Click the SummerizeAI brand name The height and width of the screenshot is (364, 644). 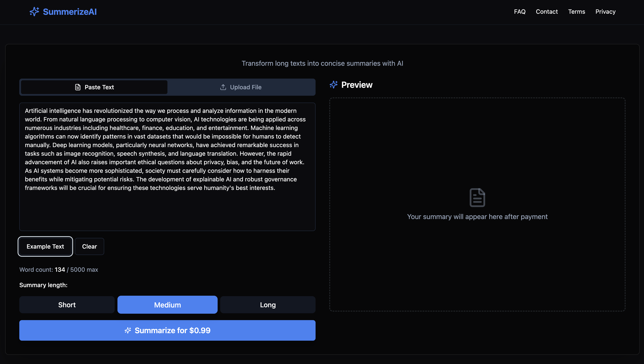click(70, 12)
